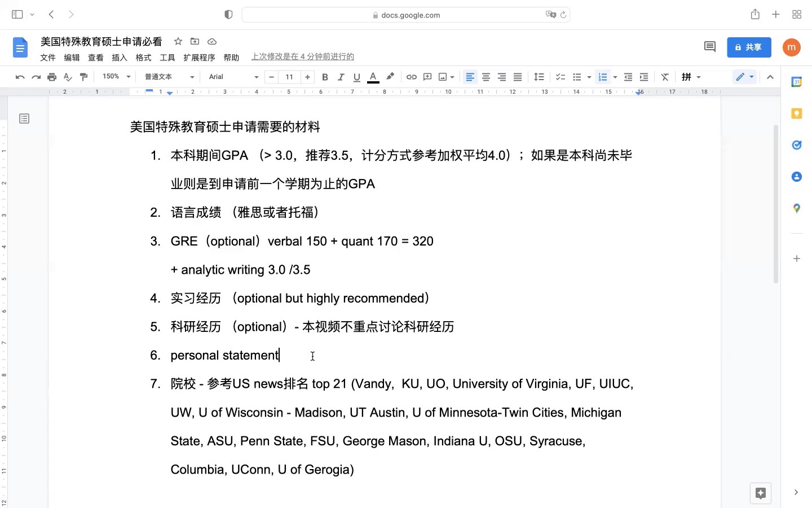The image size is (812, 508).
Task: Open the 扩展程序 menu
Action: (199, 58)
